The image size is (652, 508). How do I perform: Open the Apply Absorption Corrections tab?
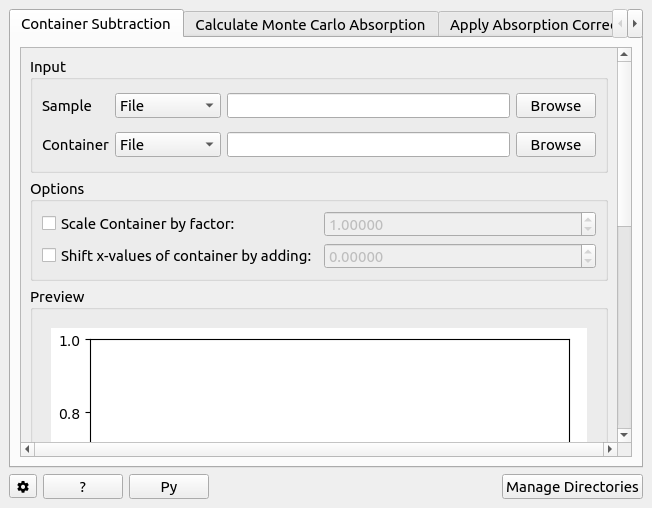[530, 25]
